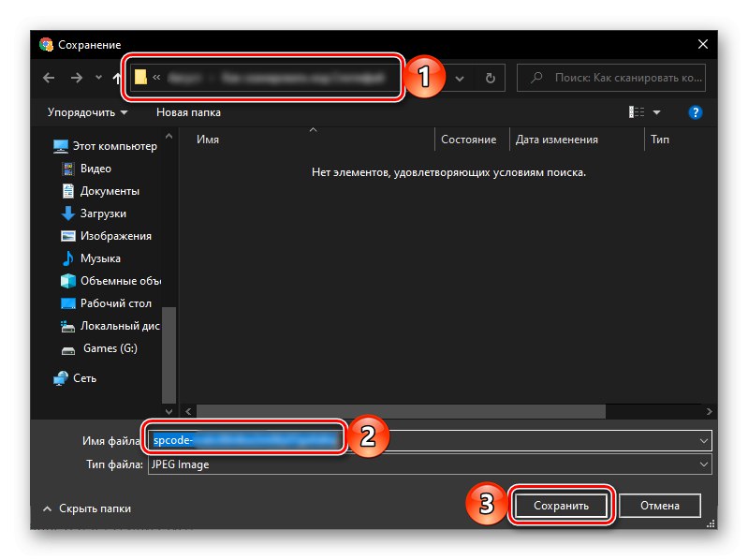Open the recent locations chevron
This screenshot has height=560, width=748.
point(98,78)
